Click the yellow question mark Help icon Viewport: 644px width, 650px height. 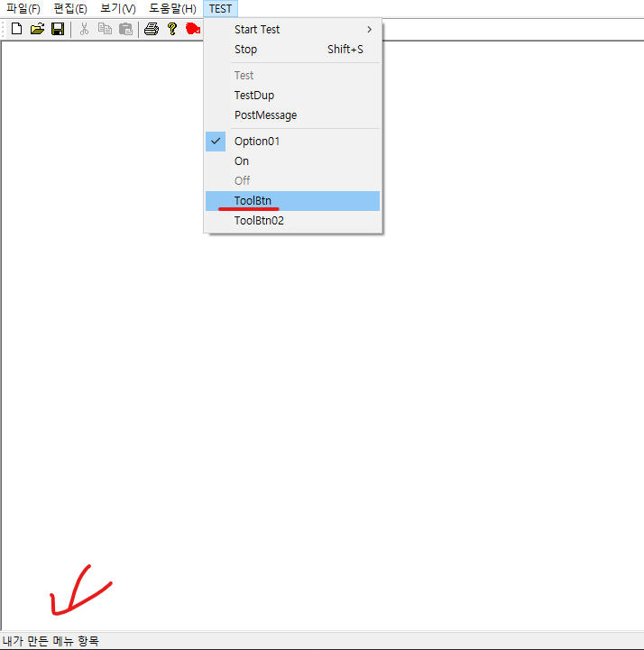click(172, 29)
